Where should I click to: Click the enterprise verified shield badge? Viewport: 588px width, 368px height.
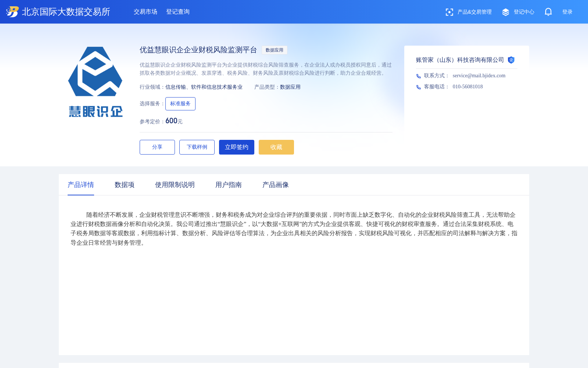511,60
